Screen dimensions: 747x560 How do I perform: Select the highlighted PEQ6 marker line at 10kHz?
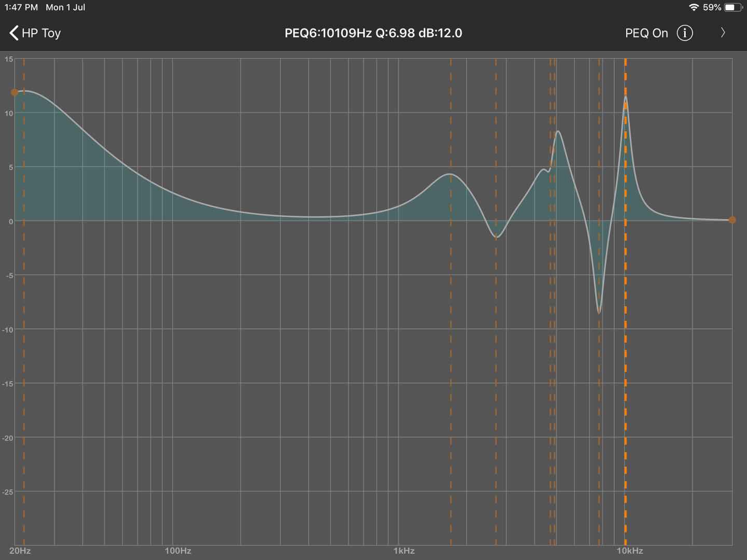[626, 301]
